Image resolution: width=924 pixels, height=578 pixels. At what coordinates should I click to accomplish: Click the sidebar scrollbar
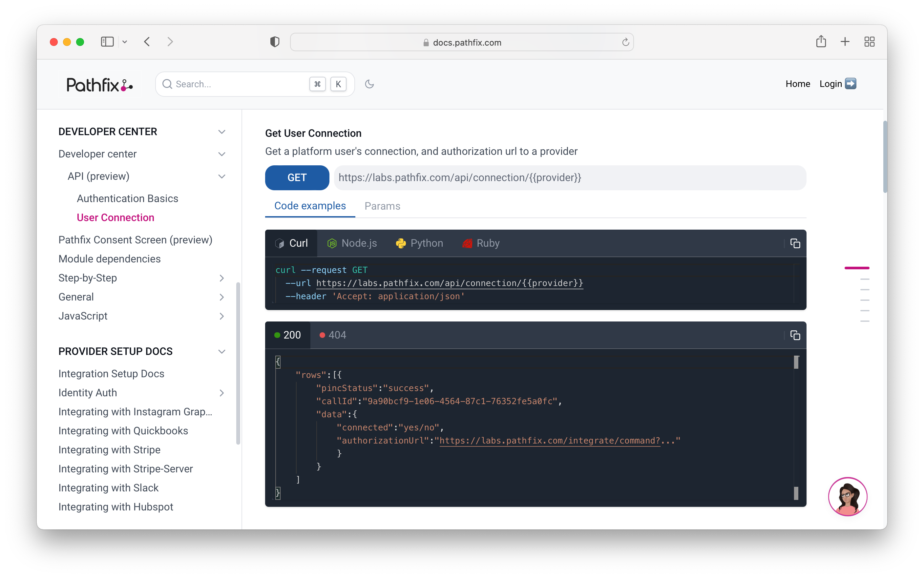coord(238,363)
